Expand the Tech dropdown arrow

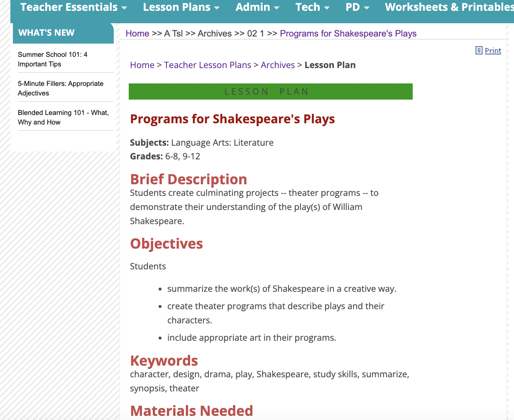[325, 7]
